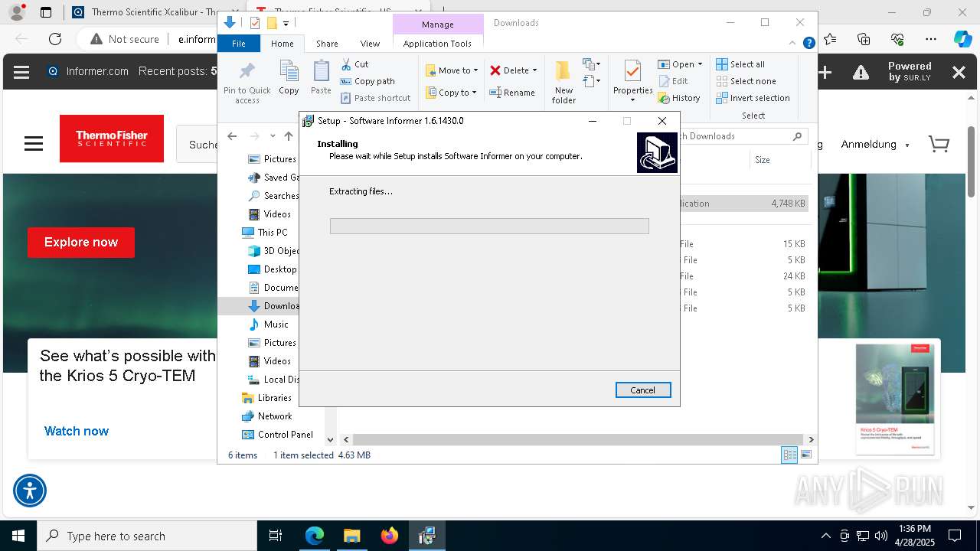The image size is (980, 551).
Task: Click the Quick Access Toolbar dropdown
Action: [286, 24]
